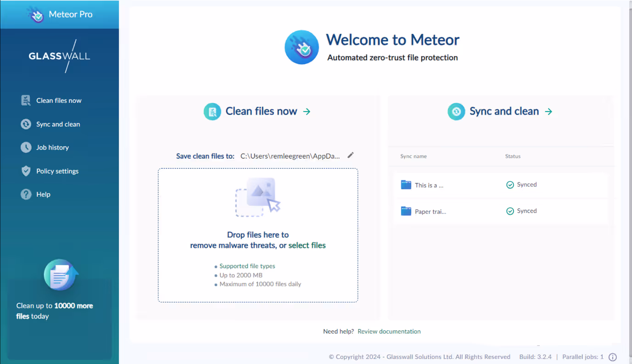Click the Sync and clean sidebar icon
This screenshot has height=364, width=632.
coord(26,124)
